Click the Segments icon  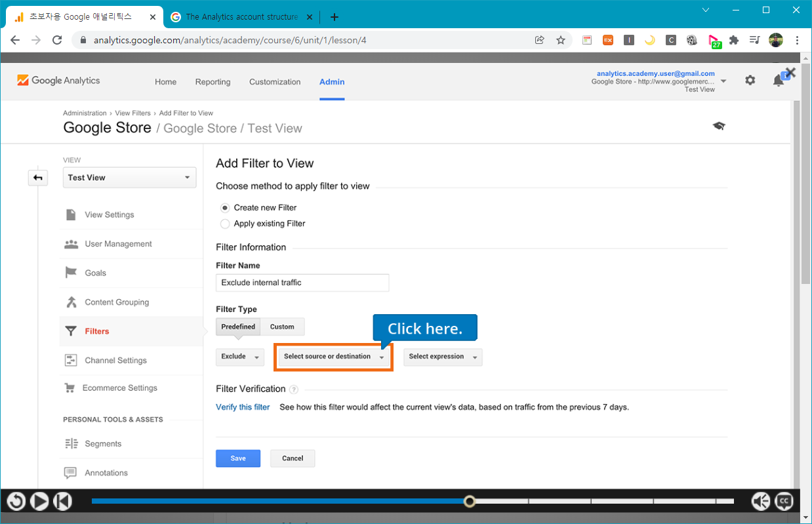71,444
